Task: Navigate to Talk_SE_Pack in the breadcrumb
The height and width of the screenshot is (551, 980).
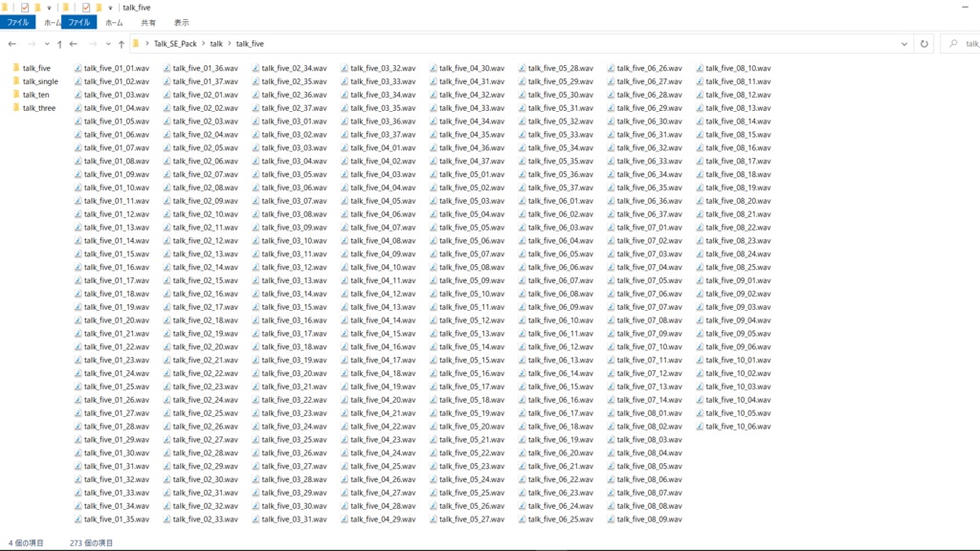Action: pos(175,44)
